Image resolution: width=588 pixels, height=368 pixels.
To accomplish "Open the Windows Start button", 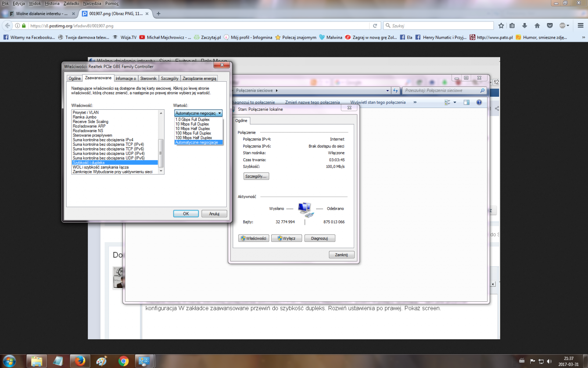I will pyautogui.click(x=9, y=361).
